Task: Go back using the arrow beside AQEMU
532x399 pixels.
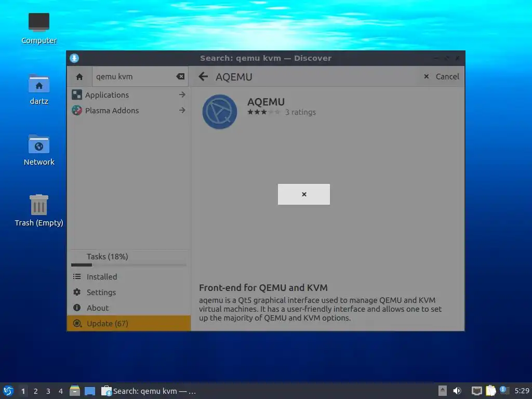Action: [203, 77]
